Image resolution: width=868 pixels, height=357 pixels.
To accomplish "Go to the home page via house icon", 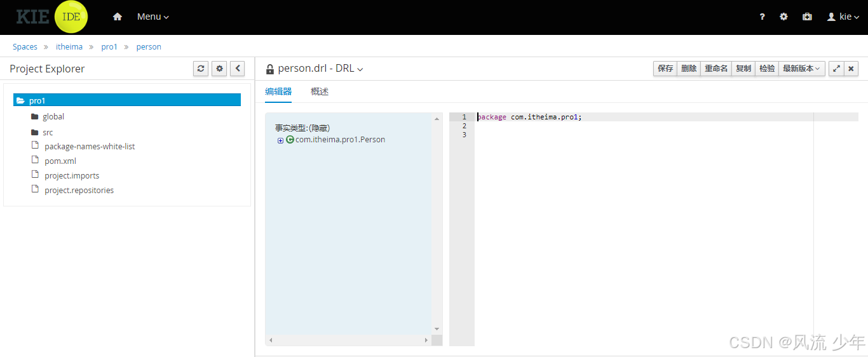I will tap(118, 17).
